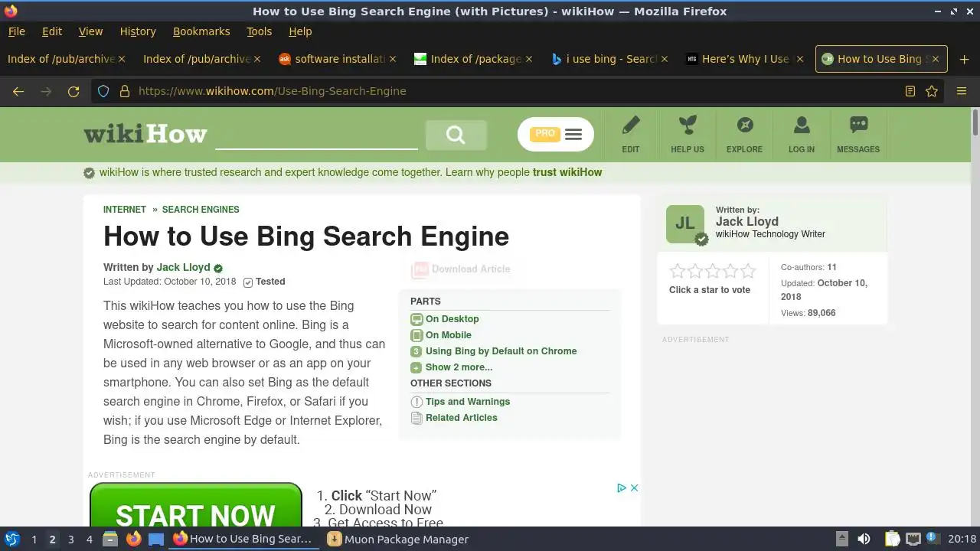This screenshot has height=551, width=980.
Task: Open the Bookmarks menu
Action: click(x=201, y=31)
